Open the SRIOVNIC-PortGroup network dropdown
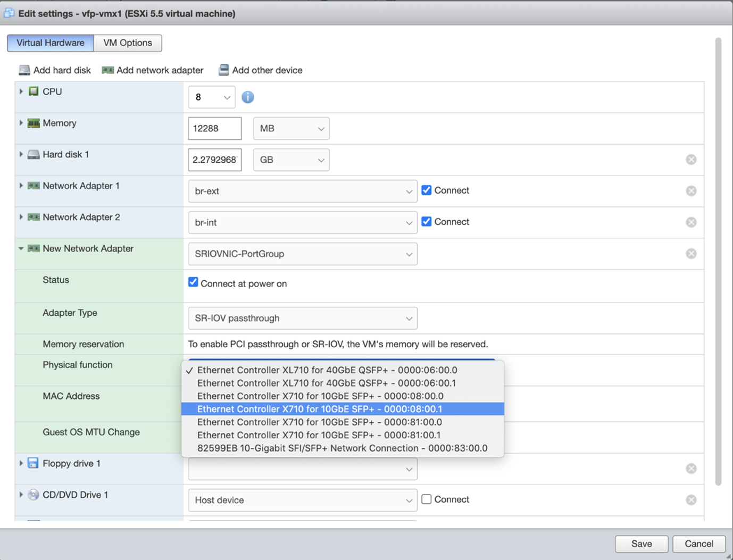 [303, 254]
